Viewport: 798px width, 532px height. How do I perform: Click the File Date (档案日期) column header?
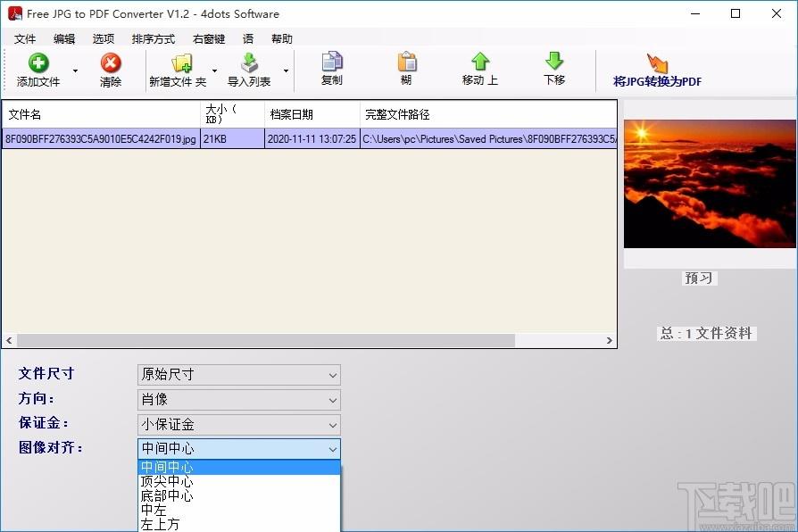pyautogui.click(x=312, y=114)
